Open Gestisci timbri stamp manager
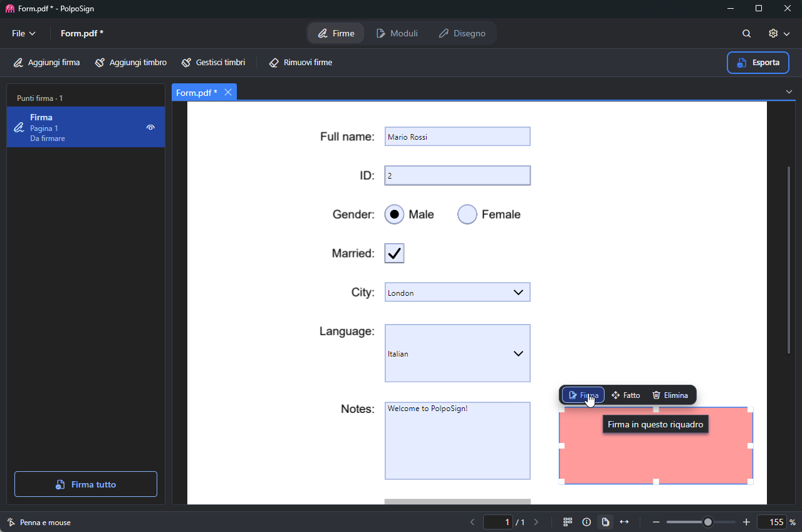This screenshot has width=802, height=532. (x=213, y=63)
